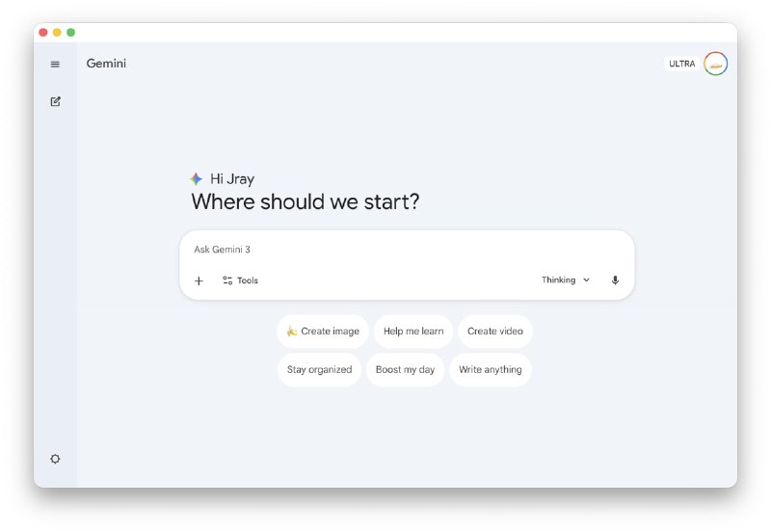The height and width of the screenshot is (532, 771).
Task: Activate the microphone voice input
Action: (x=615, y=280)
